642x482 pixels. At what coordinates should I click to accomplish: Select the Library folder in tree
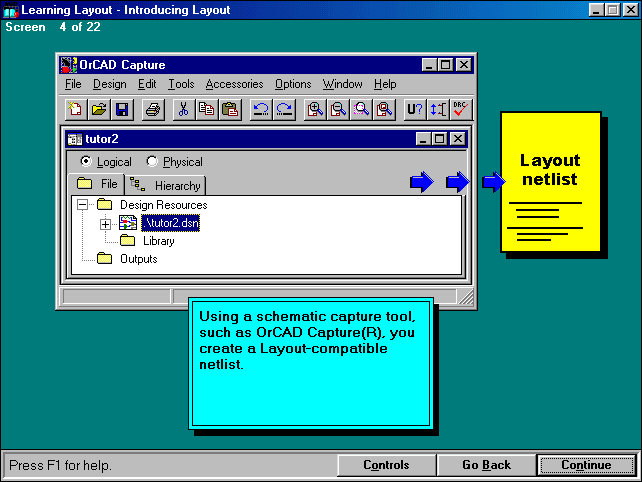(x=158, y=241)
